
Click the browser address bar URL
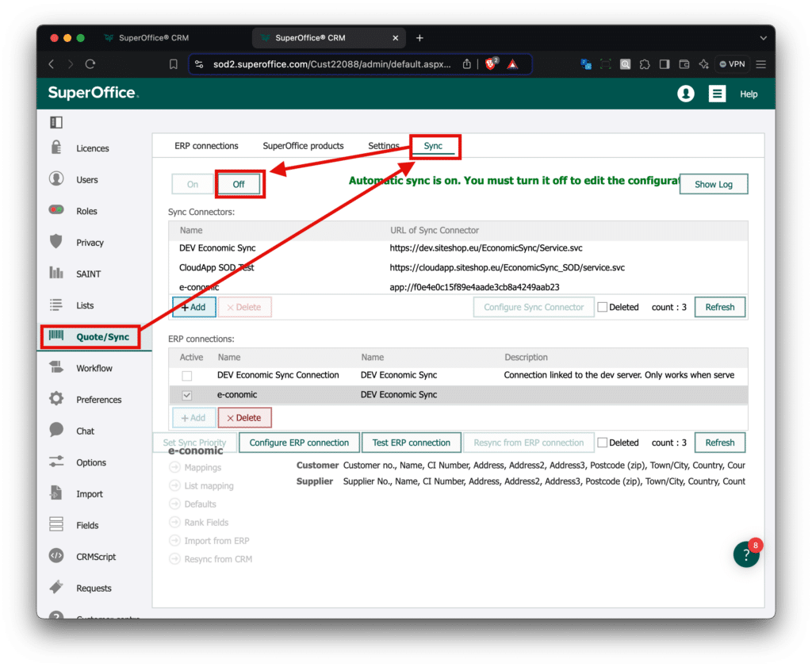(332, 64)
